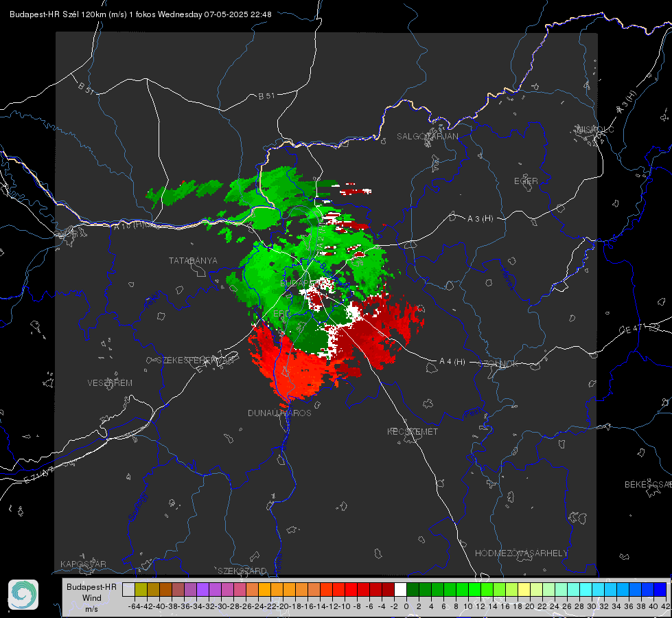Click the '42' value ending the legend scale
672x618 pixels.
666,606
